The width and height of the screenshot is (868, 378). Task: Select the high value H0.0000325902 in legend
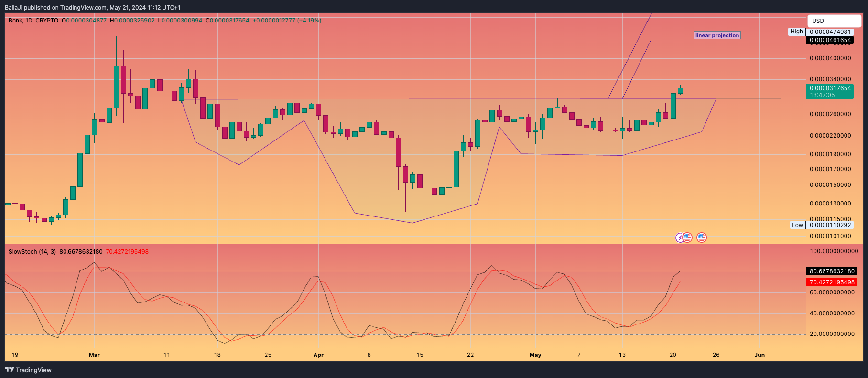pos(132,21)
